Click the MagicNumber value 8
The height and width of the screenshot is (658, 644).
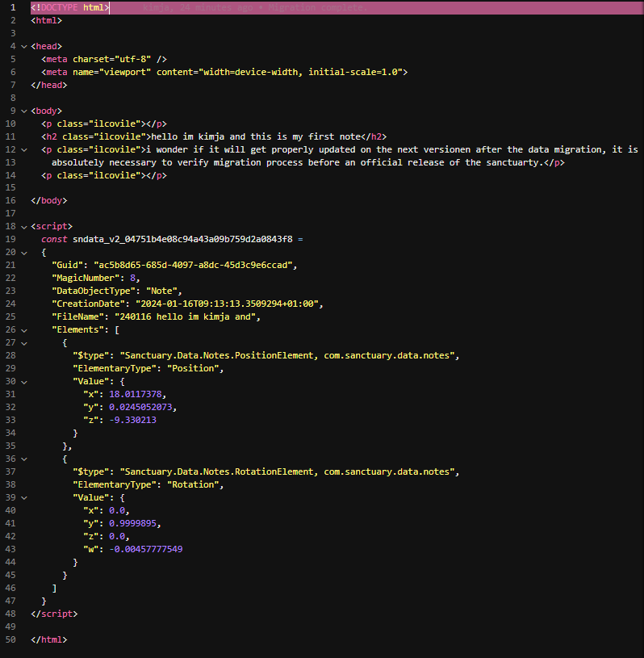click(x=132, y=279)
